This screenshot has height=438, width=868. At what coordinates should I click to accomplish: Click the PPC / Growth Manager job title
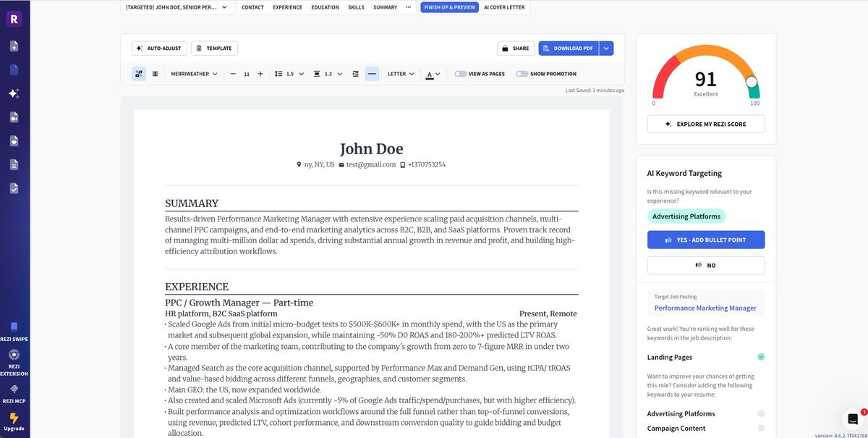pyautogui.click(x=239, y=303)
